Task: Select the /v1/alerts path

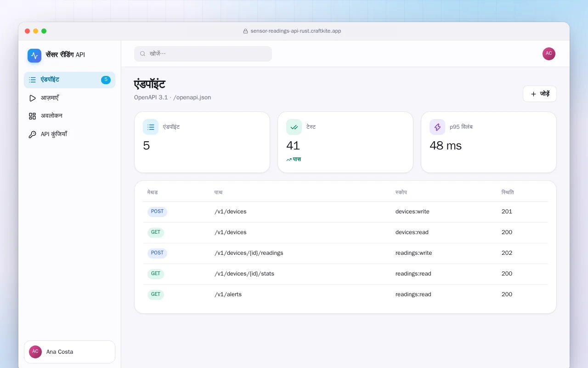Action: 228,294
